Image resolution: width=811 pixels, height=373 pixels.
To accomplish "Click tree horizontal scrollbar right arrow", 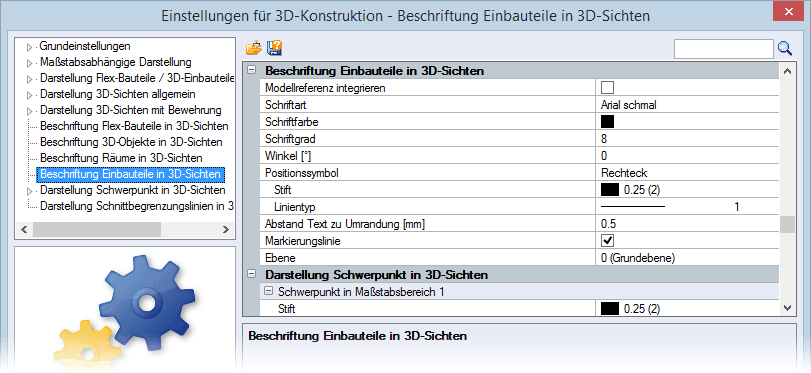I will tap(226, 229).
